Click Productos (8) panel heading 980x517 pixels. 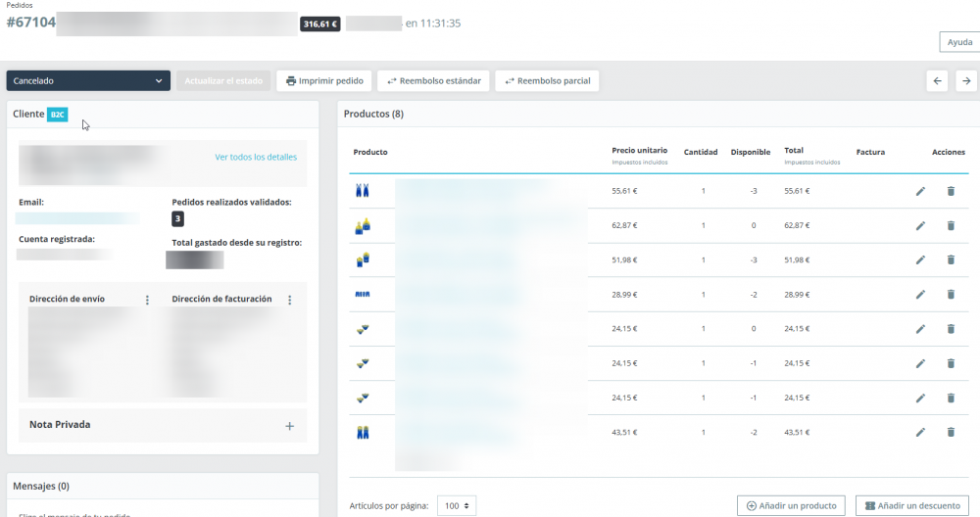(x=373, y=114)
